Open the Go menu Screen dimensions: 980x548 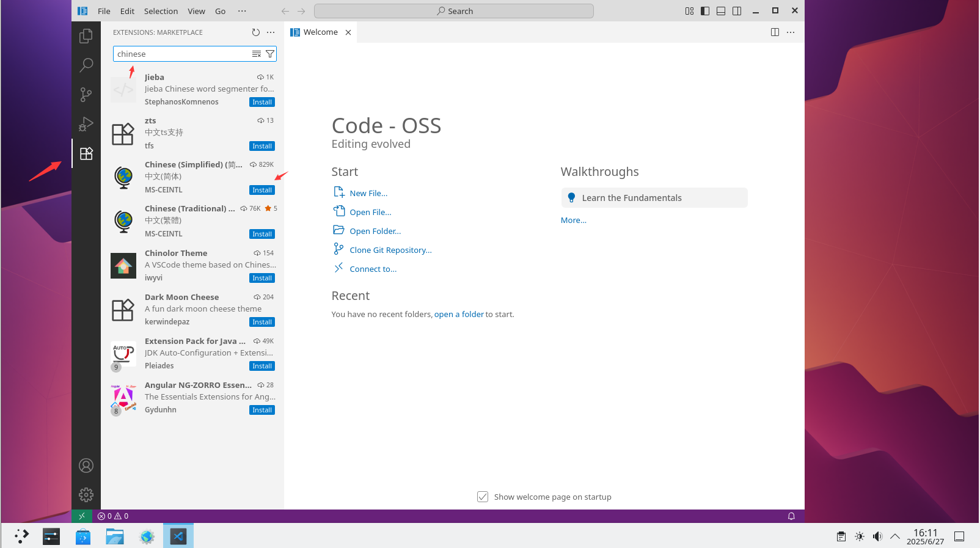220,11
